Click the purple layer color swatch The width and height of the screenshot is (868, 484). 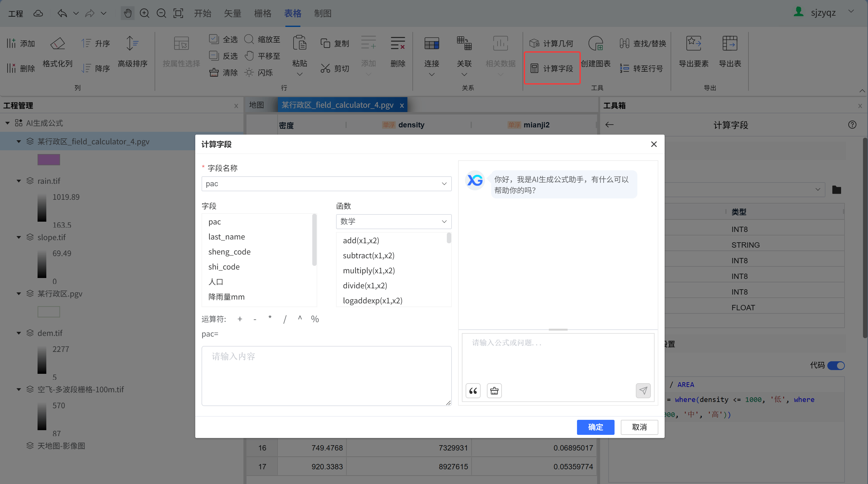[49, 159]
